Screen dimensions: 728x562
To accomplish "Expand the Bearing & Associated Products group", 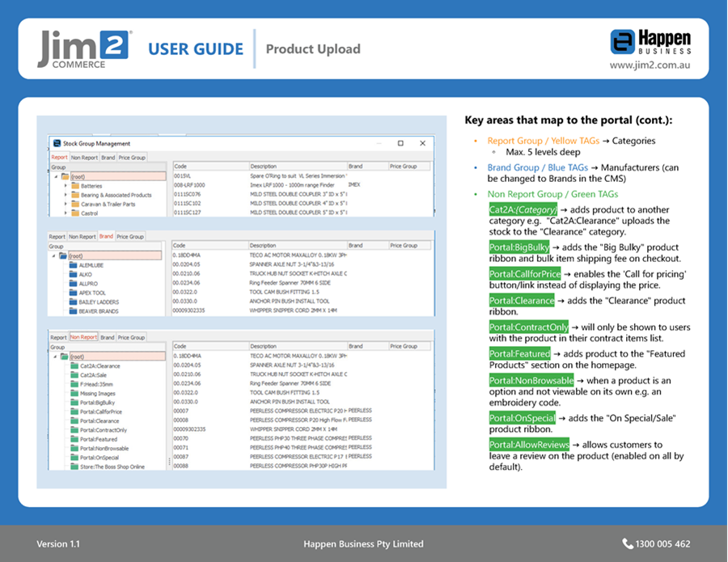I will [66, 195].
